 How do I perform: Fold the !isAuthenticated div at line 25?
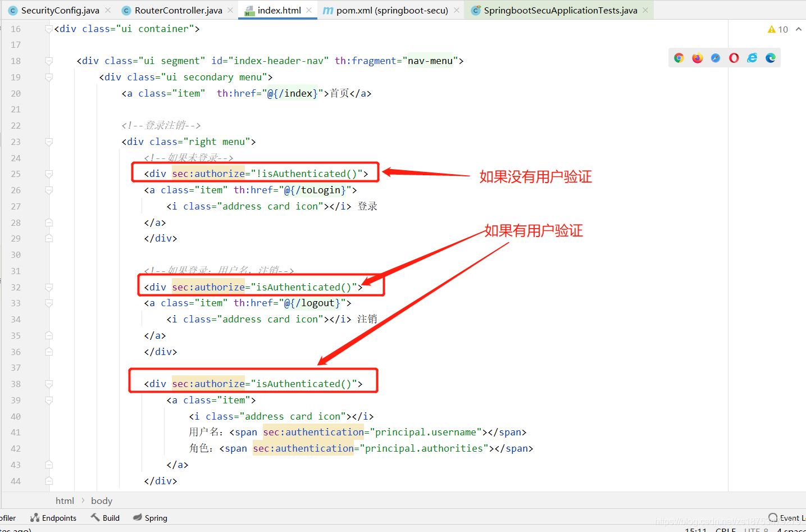coord(49,174)
